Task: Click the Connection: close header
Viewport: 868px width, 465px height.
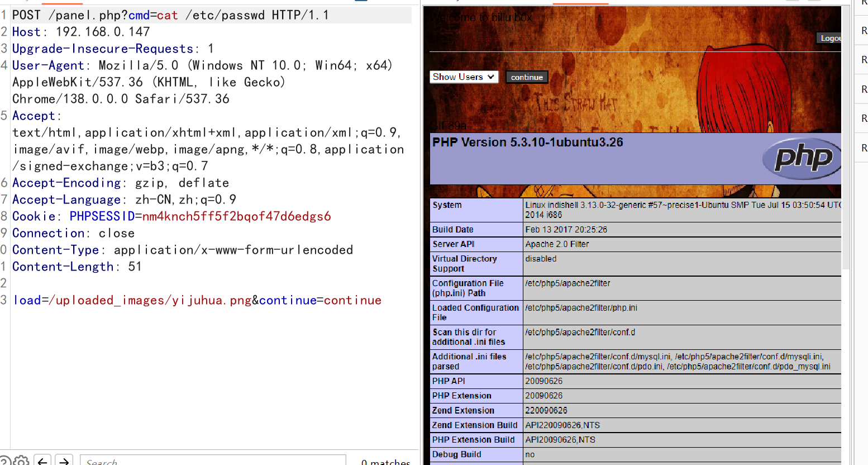Action: tap(73, 233)
